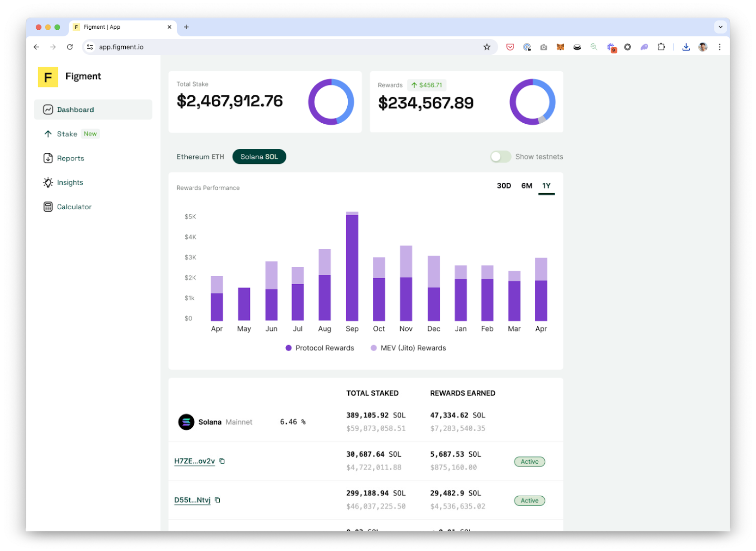Screen dimensions: 756x551
Task: Select the 30D time range
Action: (x=503, y=186)
